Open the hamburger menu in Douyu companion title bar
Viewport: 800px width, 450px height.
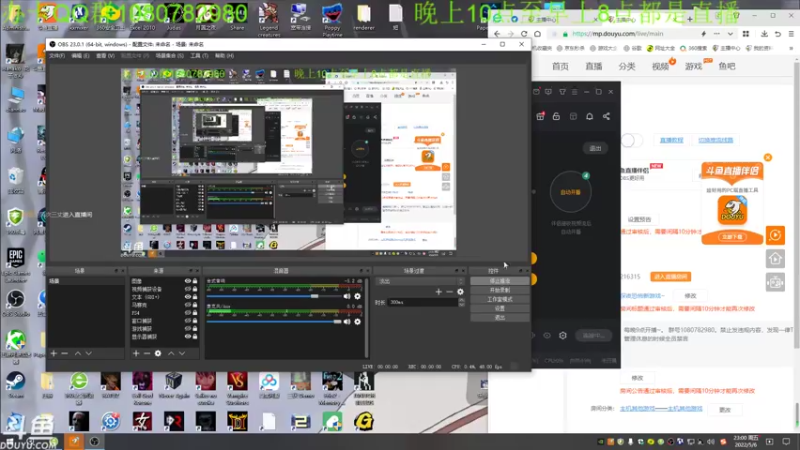click(574, 92)
